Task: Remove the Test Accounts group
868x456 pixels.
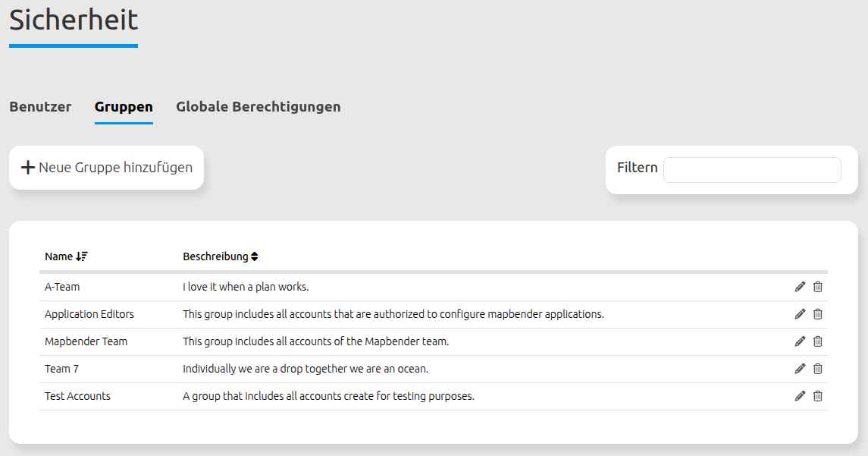Action: tap(818, 396)
